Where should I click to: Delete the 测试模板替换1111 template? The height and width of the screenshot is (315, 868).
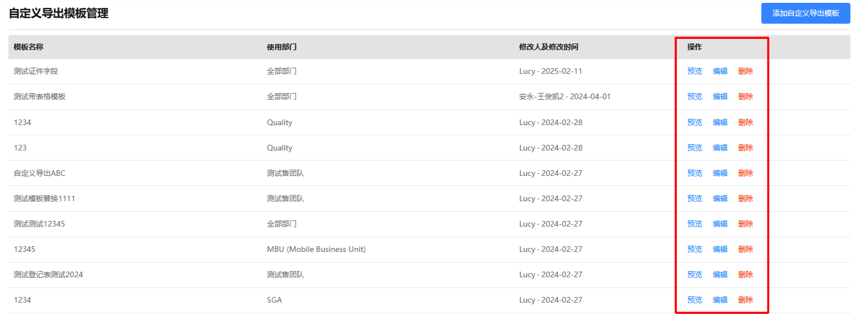(746, 198)
